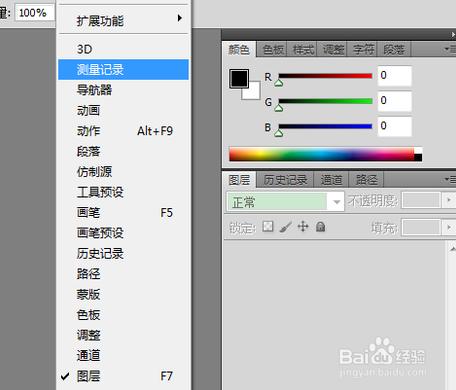Viewport: 456px width, 390px height.
Task: Select 工具预设 menu item
Action: (123, 192)
